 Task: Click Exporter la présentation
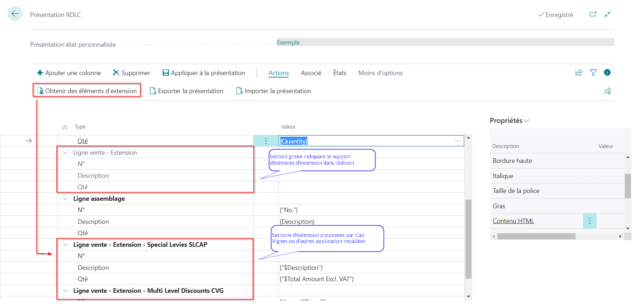coord(187,91)
